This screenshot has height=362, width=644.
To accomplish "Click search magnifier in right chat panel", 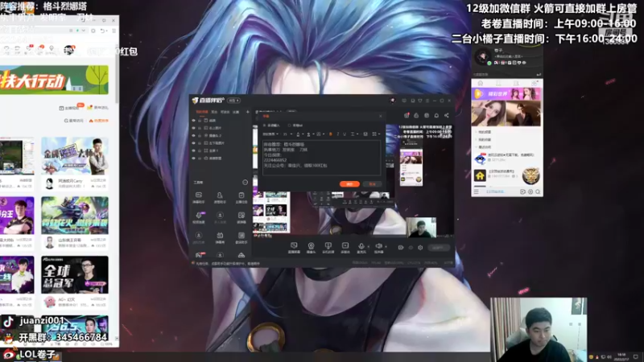I will pos(538,191).
